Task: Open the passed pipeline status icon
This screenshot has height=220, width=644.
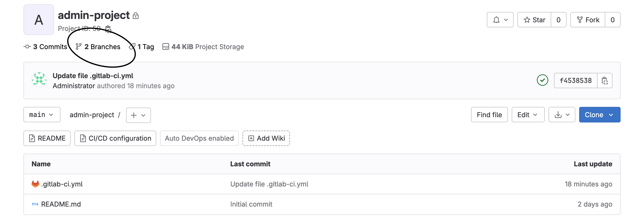Action: pyautogui.click(x=542, y=81)
